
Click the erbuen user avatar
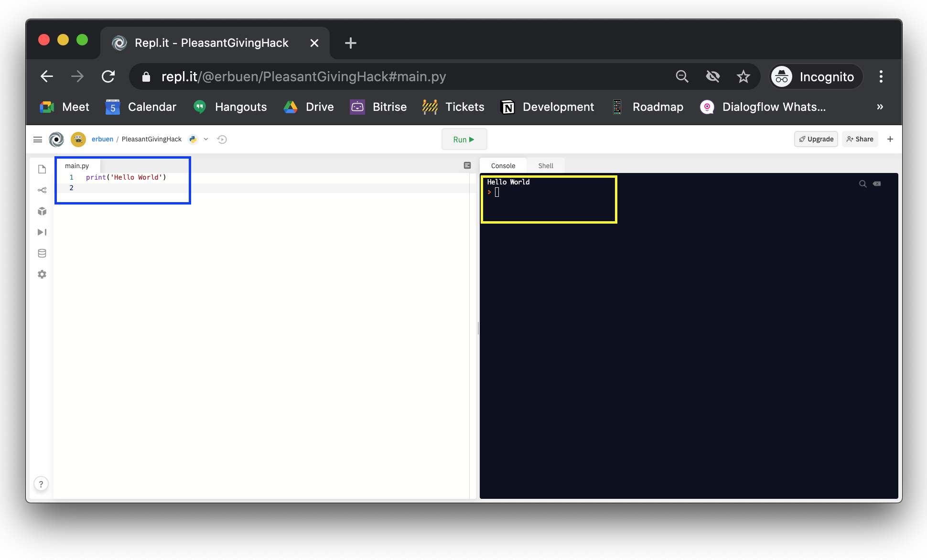pyautogui.click(x=78, y=140)
